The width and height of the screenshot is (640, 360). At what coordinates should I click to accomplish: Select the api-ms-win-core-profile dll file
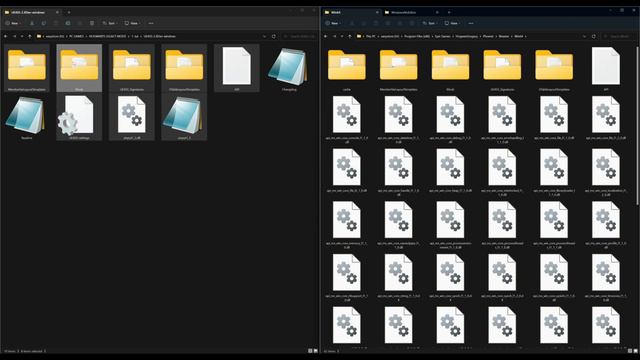(606, 224)
